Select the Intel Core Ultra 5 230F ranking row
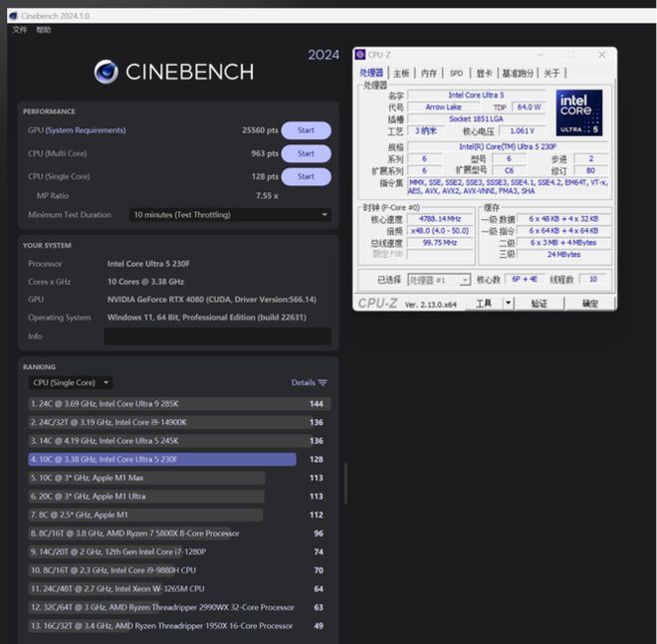 (x=162, y=459)
